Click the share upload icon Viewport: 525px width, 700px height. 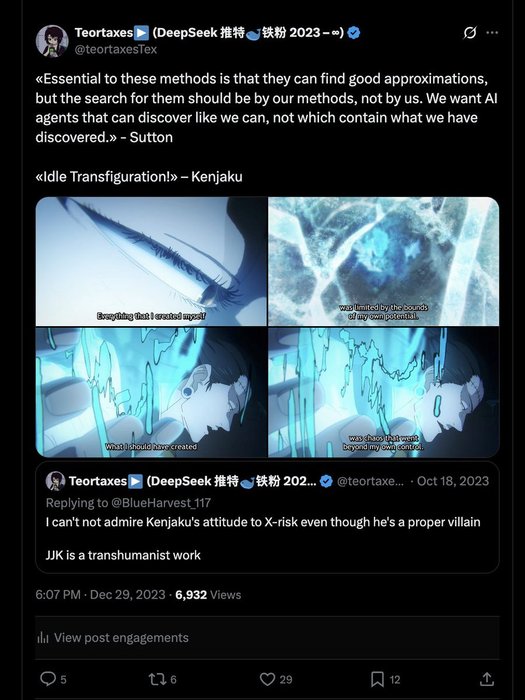pos(487,679)
